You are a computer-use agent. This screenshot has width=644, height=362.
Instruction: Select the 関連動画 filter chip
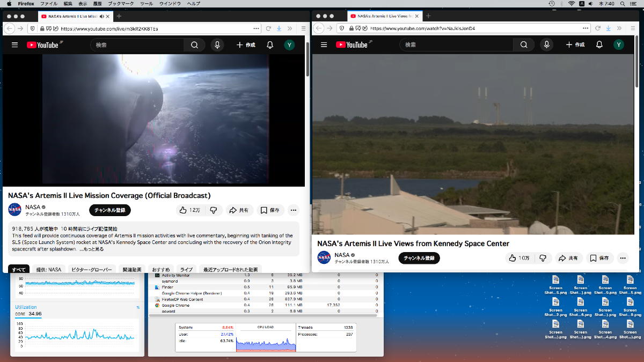coord(131,269)
